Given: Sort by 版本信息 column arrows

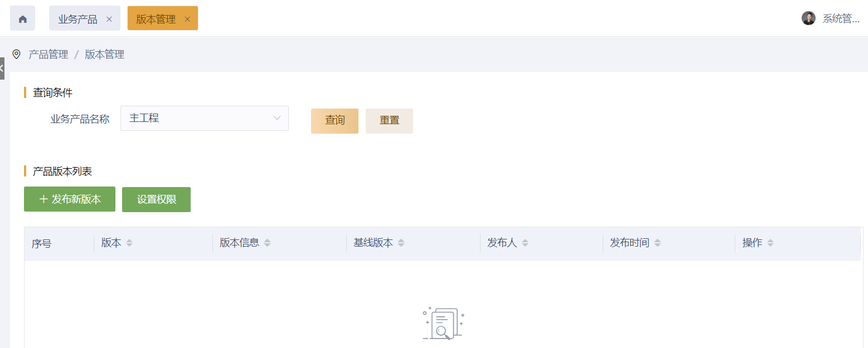Looking at the screenshot, I should pyautogui.click(x=267, y=243).
